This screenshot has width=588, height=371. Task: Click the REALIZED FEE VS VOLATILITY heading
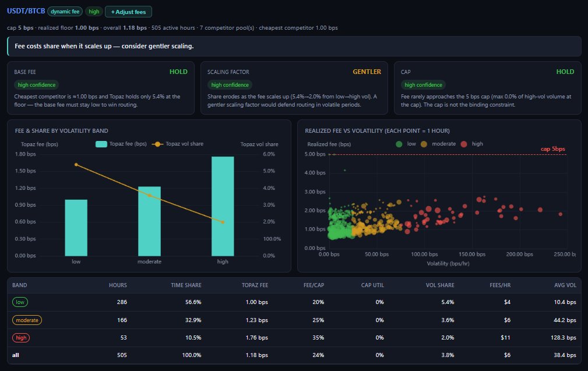(x=377, y=131)
